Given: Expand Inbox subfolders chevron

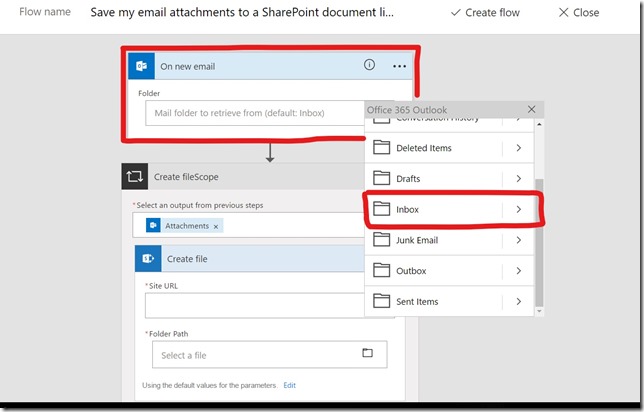Looking at the screenshot, I should (519, 209).
